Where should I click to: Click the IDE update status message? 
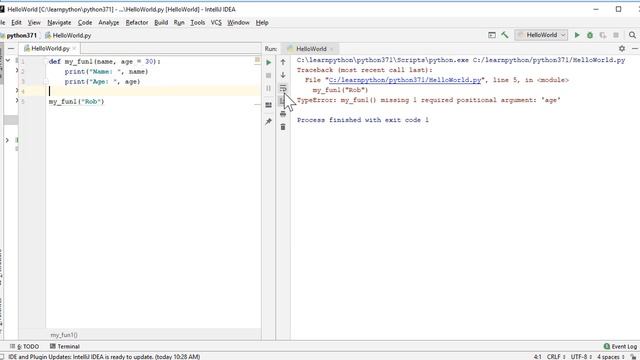[104, 357]
